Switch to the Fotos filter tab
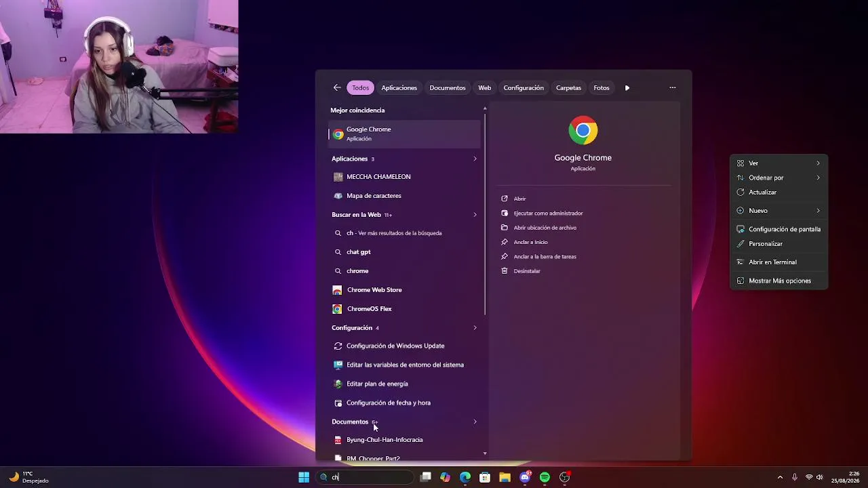Image resolution: width=868 pixels, height=488 pixels. (601, 87)
